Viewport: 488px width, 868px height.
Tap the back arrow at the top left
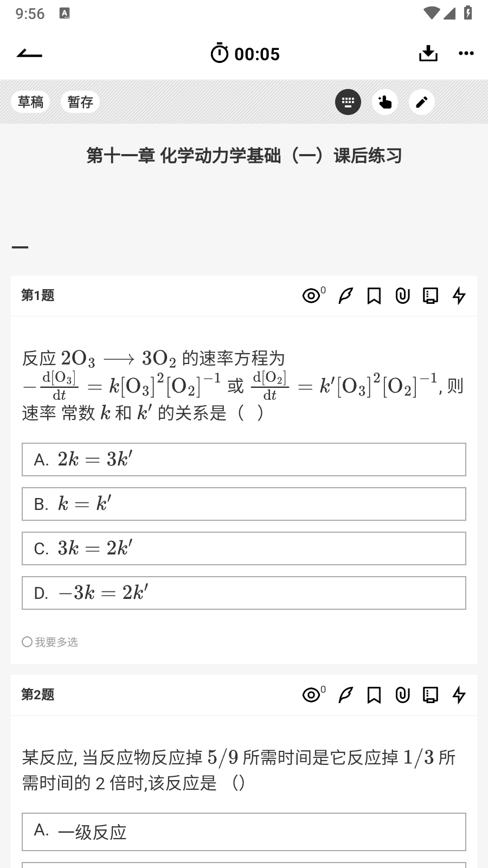[x=29, y=53]
